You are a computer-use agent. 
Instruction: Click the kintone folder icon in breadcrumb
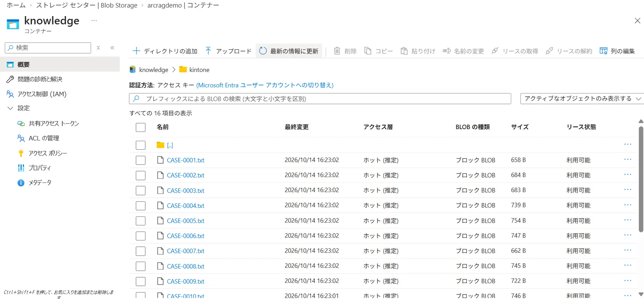[x=183, y=69]
